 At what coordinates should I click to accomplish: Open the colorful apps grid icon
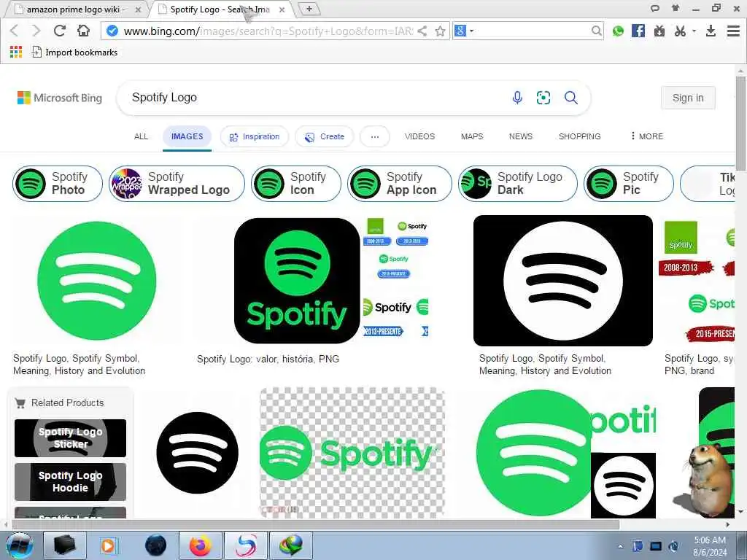click(16, 52)
